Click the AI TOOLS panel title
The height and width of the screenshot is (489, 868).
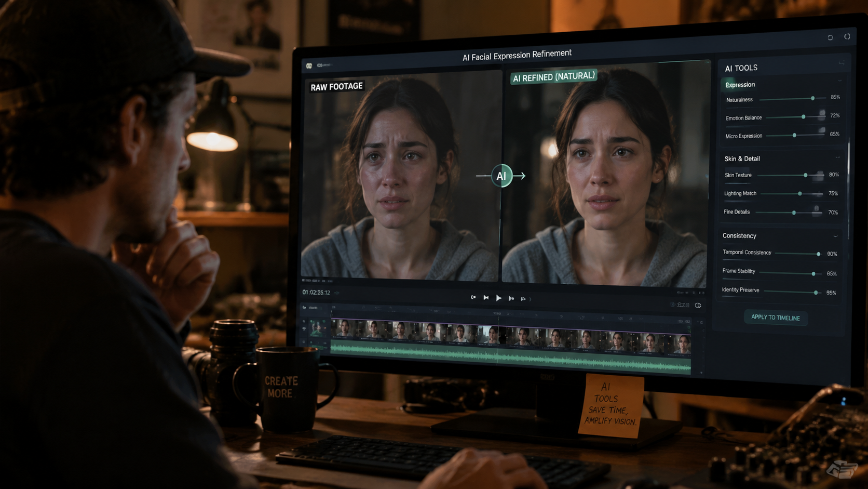[741, 68]
